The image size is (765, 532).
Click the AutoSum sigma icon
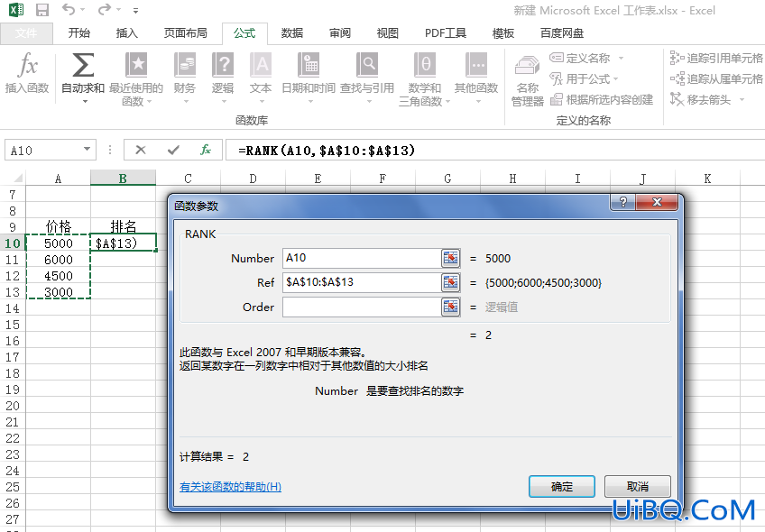tap(83, 65)
